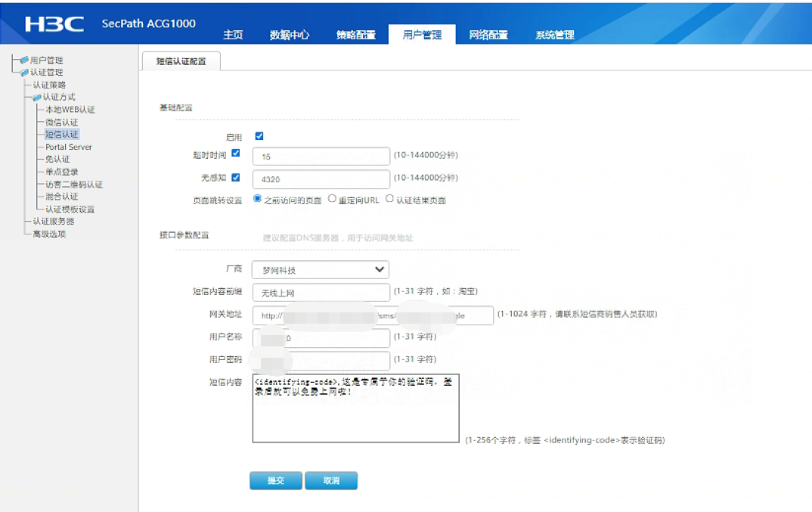Select the 用户管理 top menu tab

pyautogui.click(x=422, y=35)
